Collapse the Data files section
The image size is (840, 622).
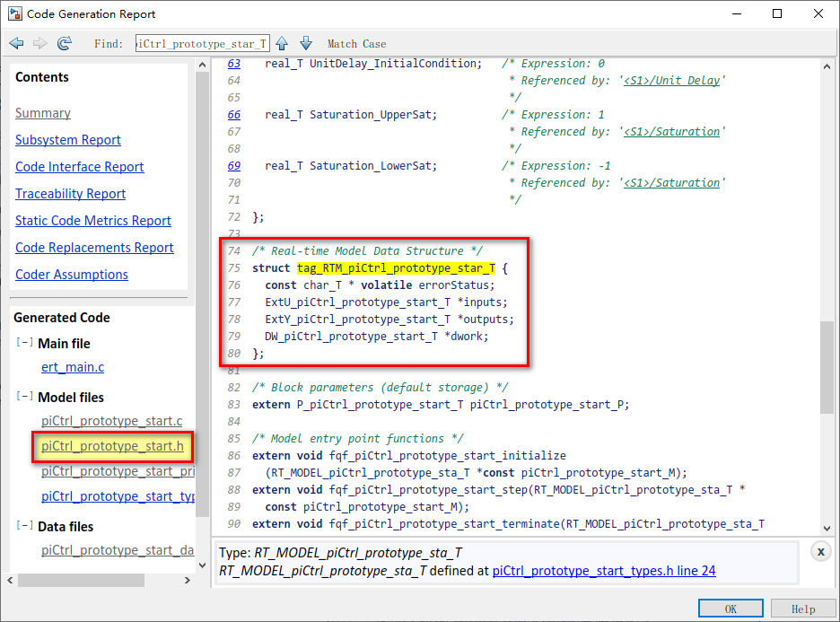(24, 526)
